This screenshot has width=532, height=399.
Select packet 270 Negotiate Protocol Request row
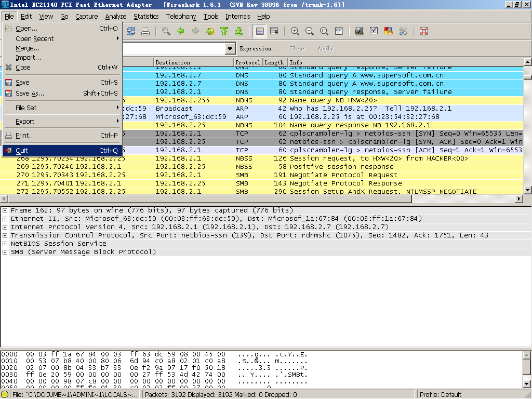pos(262,175)
